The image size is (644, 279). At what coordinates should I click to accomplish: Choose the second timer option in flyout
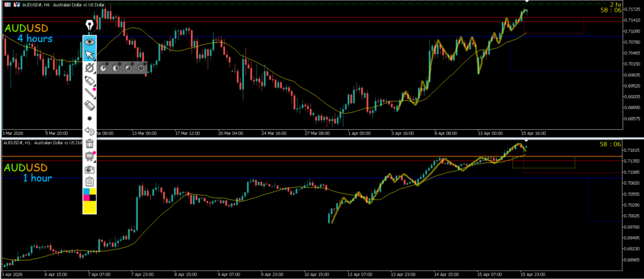pos(116,67)
